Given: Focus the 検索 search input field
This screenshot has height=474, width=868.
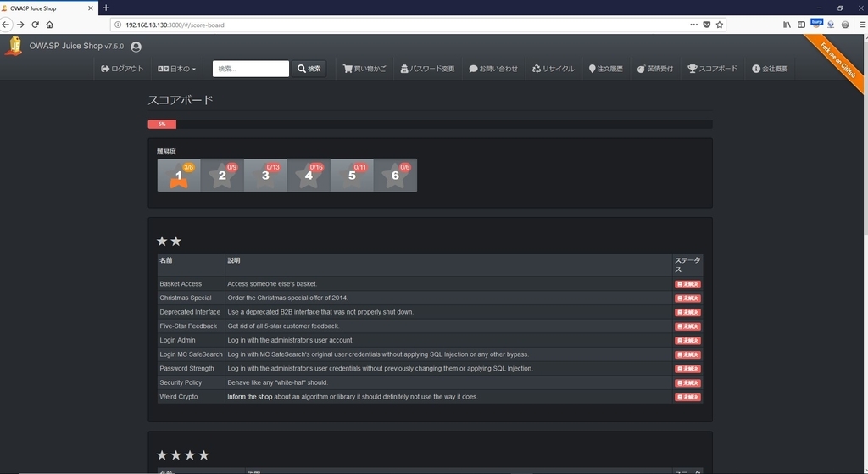Looking at the screenshot, I should 251,69.
